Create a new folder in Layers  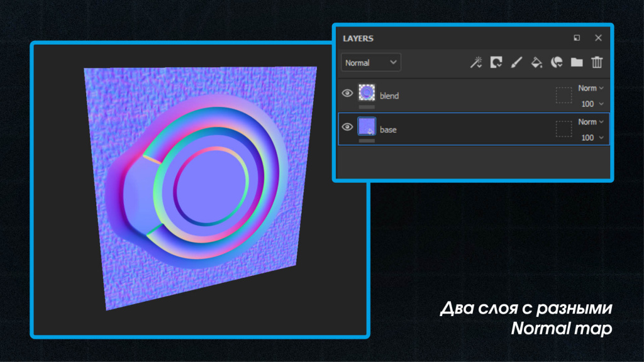coord(577,62)
